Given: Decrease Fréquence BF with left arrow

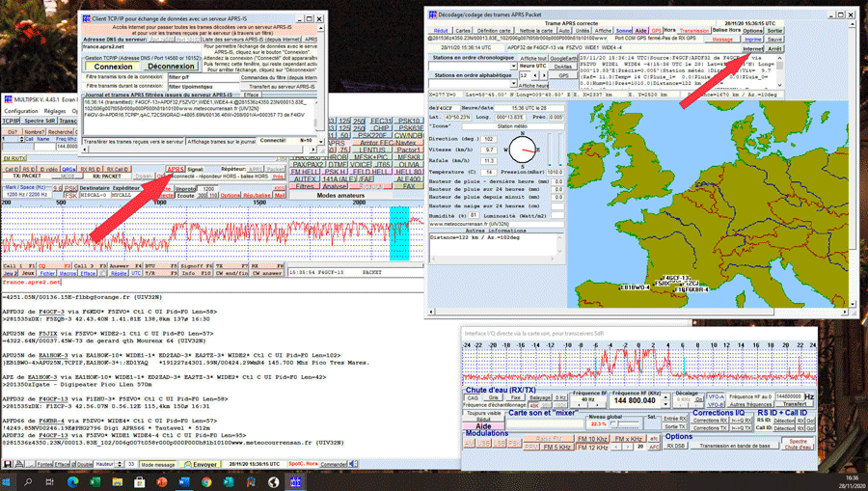Looking at the screenshot, I should [580, 404].
